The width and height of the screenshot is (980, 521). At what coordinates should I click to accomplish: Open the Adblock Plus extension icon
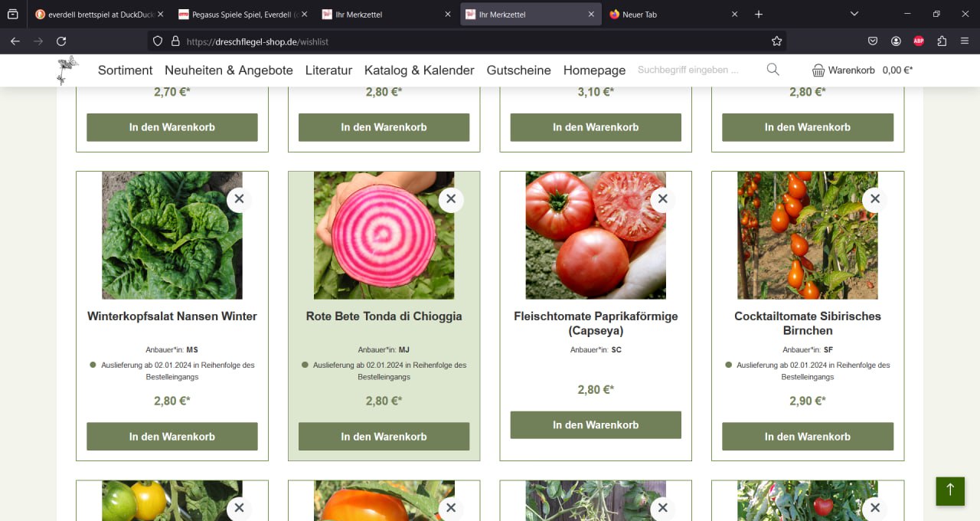919,41
